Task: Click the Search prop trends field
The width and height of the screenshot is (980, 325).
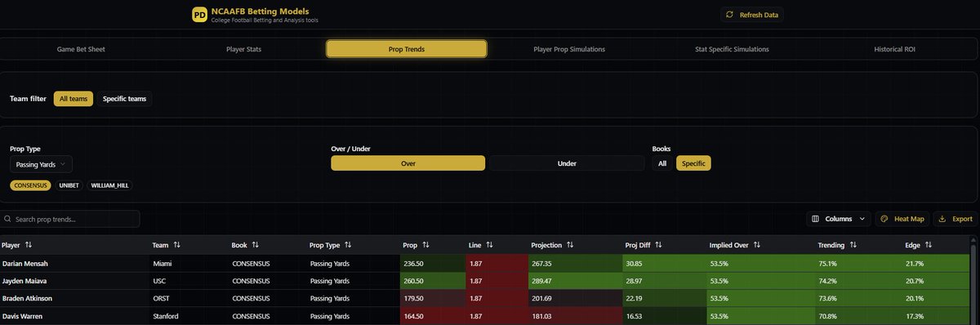Action: coord(70,219)
